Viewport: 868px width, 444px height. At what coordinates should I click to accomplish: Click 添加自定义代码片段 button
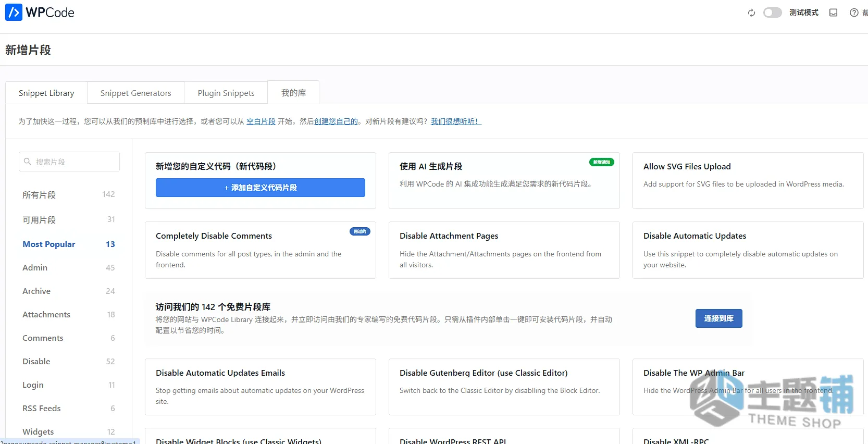261,188
